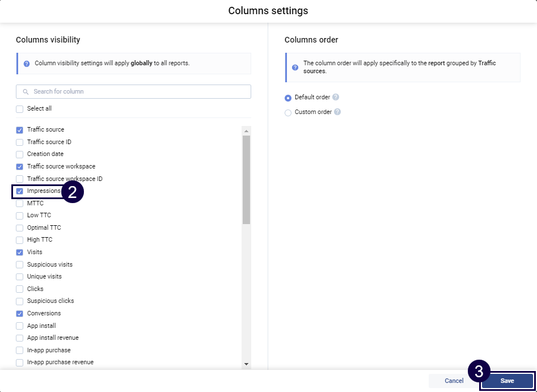Enable the Unique visits column

coord(20,277)
